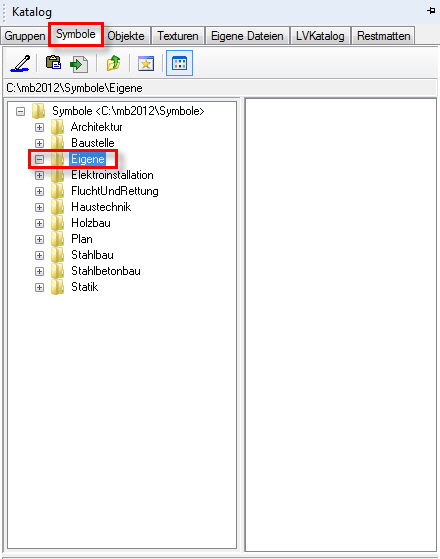Click the empty symbol preview pane
This screenshot has height=559, width=440.
tap(341, 325)
